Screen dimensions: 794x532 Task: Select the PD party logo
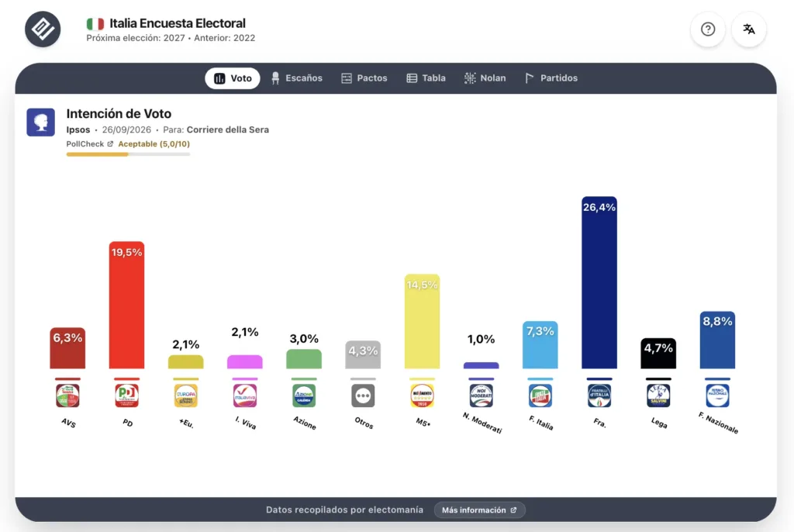126,396
